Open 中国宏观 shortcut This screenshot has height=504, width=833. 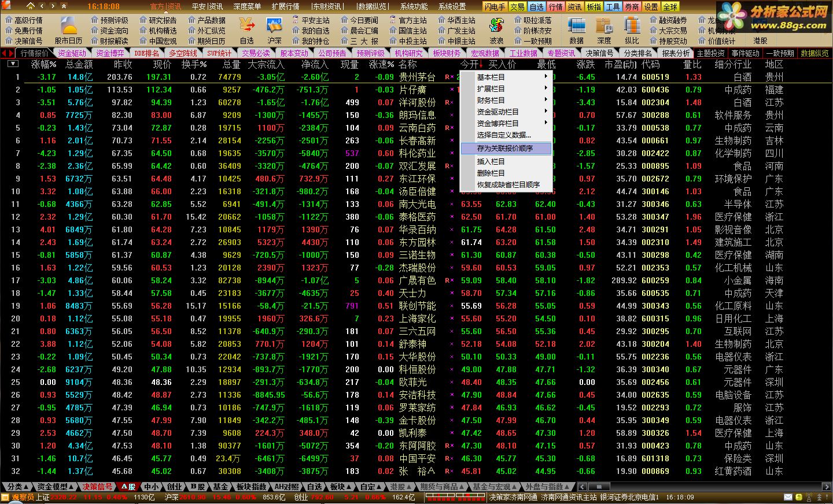pos(158,41)
